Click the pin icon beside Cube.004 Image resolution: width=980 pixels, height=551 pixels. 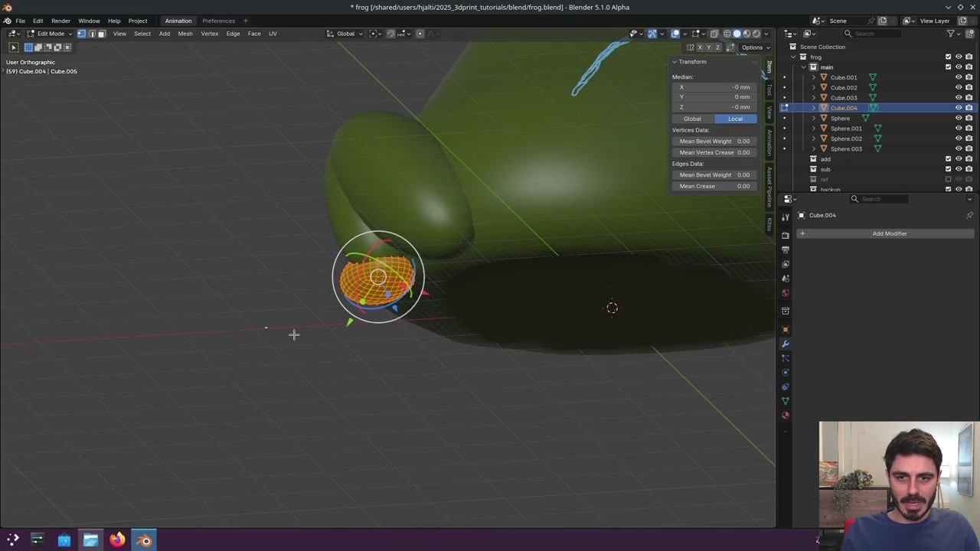969,215
